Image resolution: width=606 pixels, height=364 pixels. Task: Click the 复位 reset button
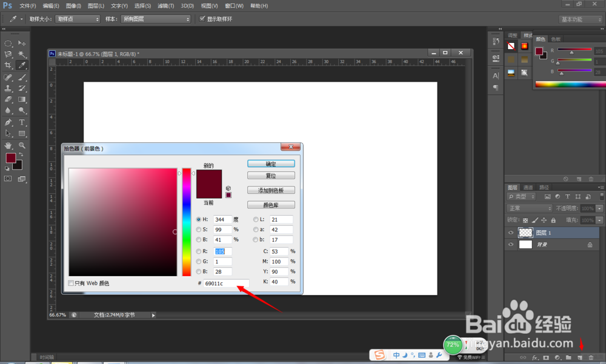click(x=271, y=176)
